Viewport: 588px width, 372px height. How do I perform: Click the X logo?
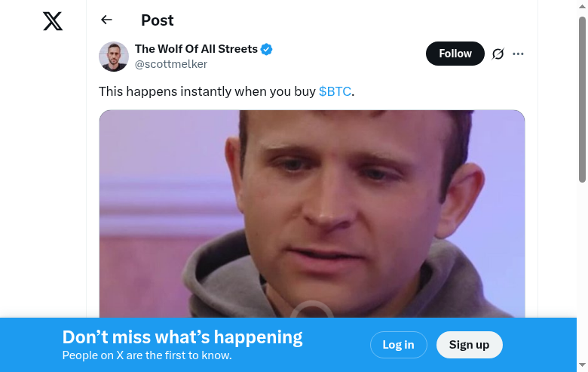pyautogui.click(x=53, y=21)
